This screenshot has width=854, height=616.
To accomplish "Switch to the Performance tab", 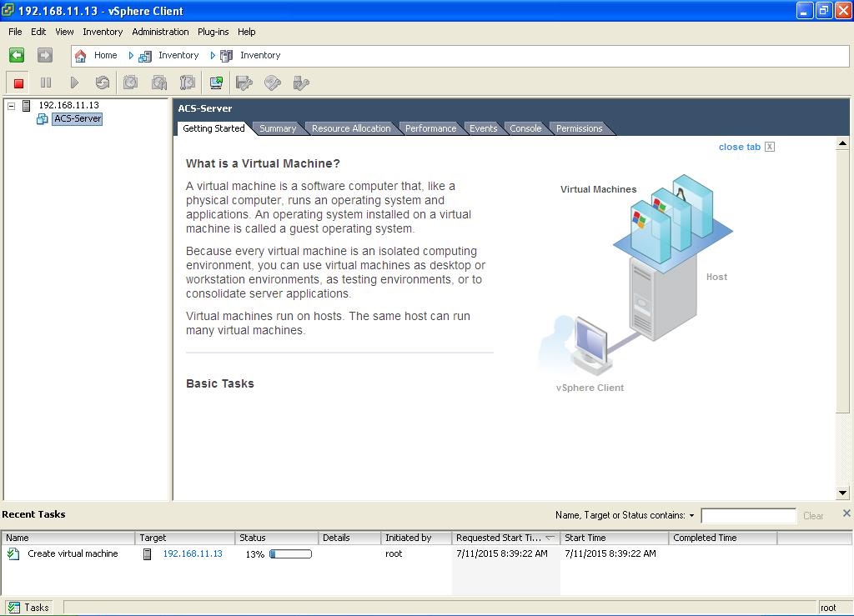I will click(x=430, y=128).
